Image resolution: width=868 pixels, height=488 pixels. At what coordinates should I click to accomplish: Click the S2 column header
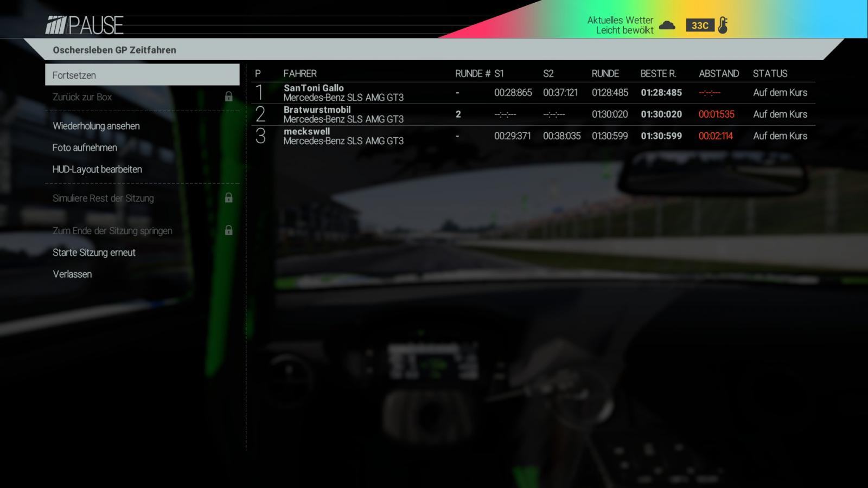click(x=548, y=74)
